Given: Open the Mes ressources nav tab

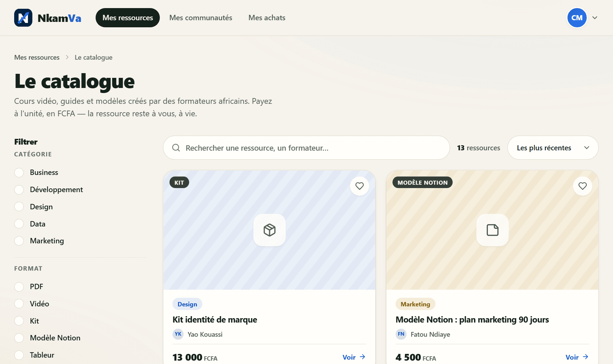Looking at the screenshot, I should coord(128,18).
